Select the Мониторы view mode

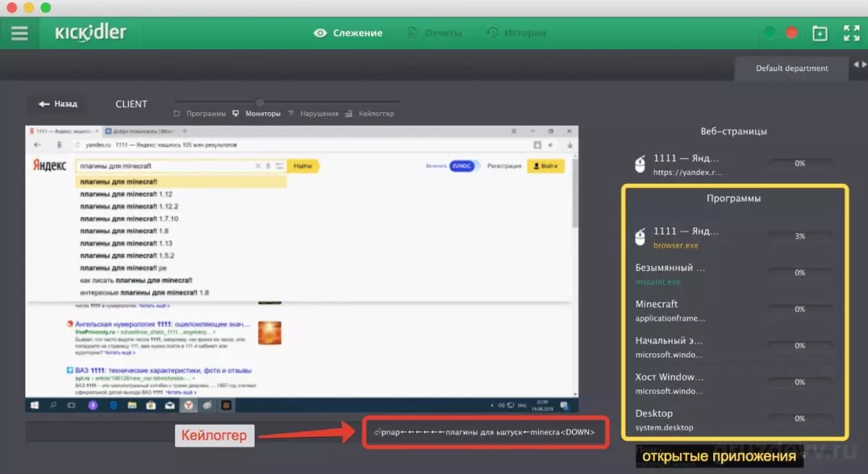(x=256, y=114)
